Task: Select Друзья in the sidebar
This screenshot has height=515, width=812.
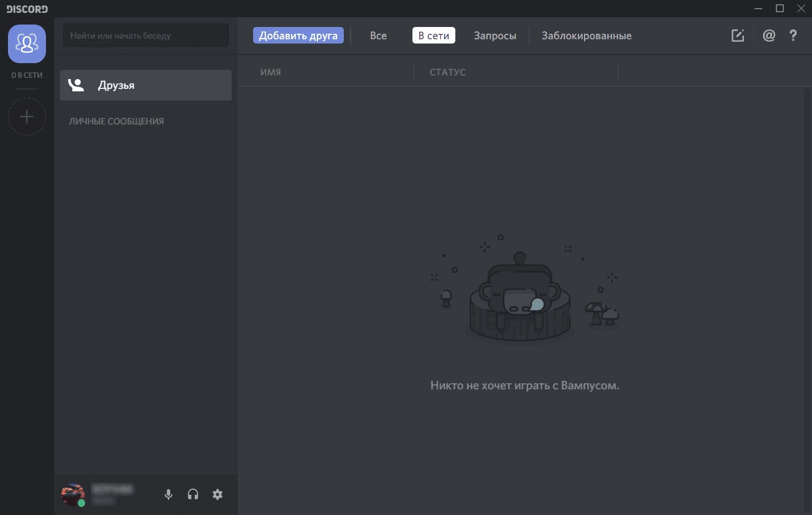Action: 146,85
